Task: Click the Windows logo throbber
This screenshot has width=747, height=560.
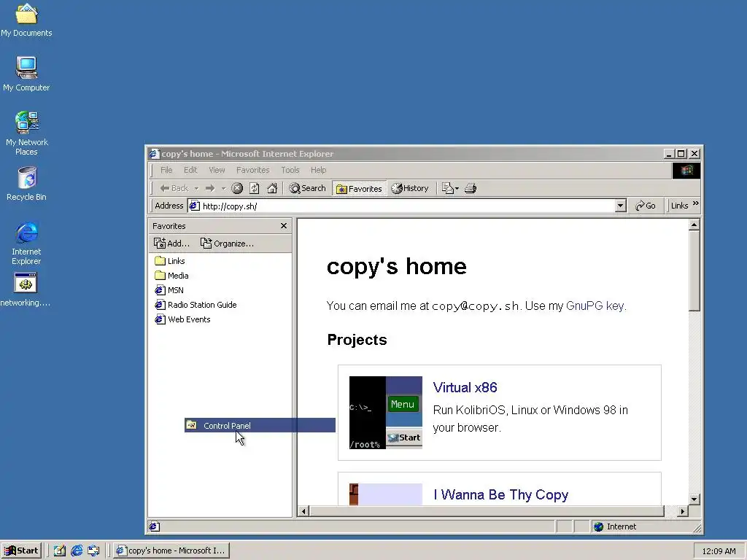Action: 686,170
